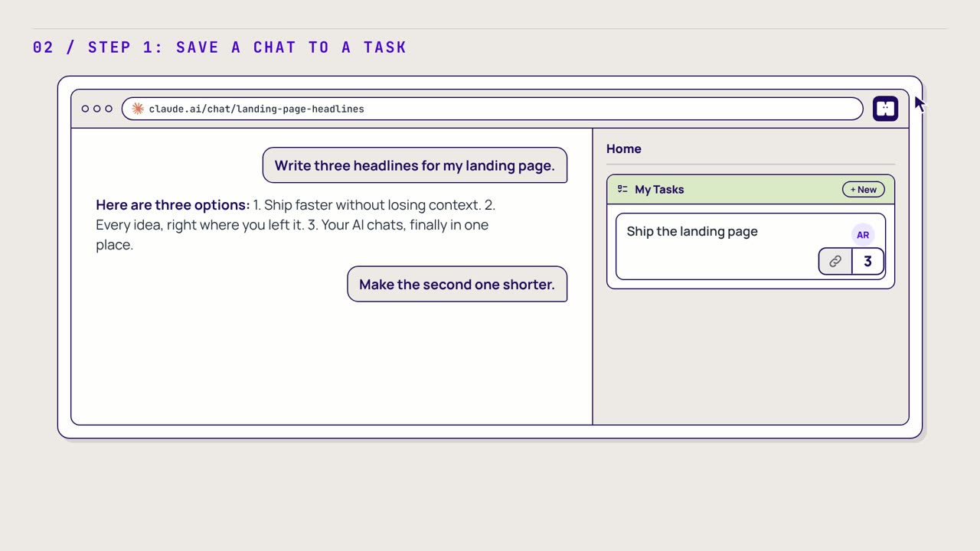Image resolution: width=980 pixels, height=551 pixels.
Task: Click the link icon on task card
Action: coord(835,262)
